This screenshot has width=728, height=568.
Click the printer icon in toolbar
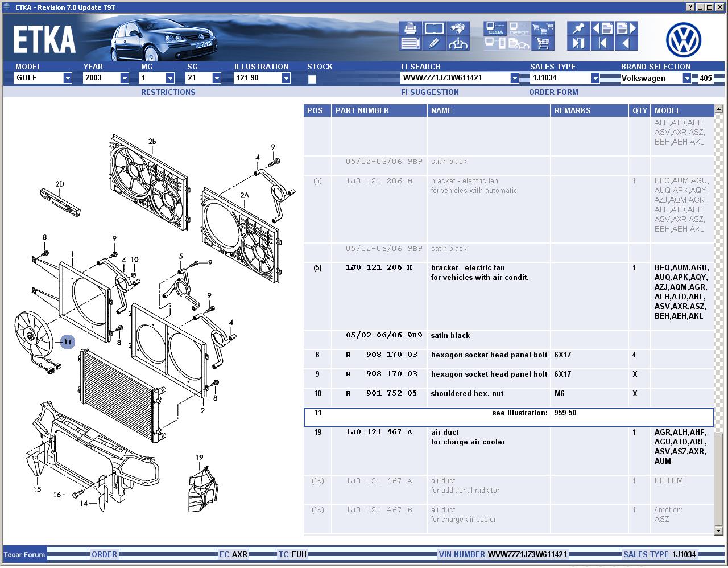(410, 28)
